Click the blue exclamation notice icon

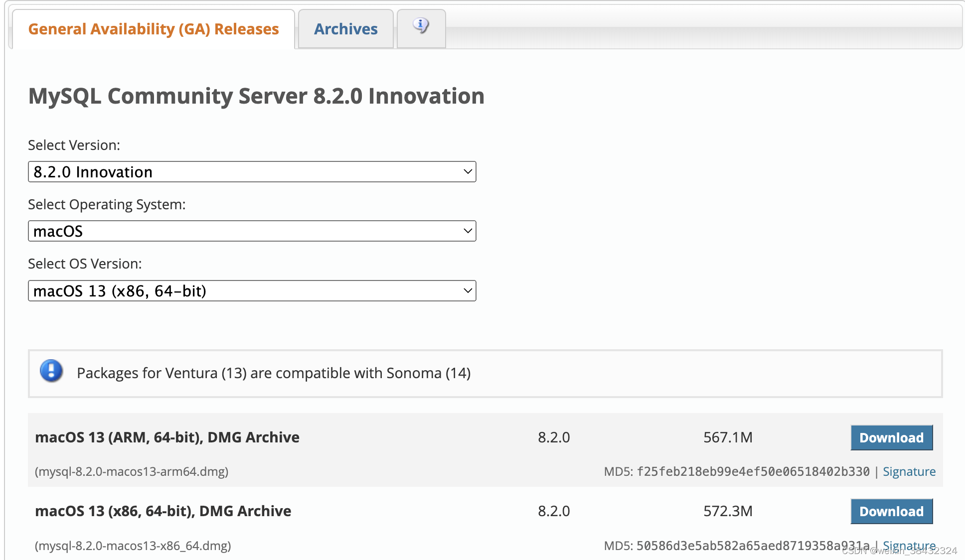point(51,371)
